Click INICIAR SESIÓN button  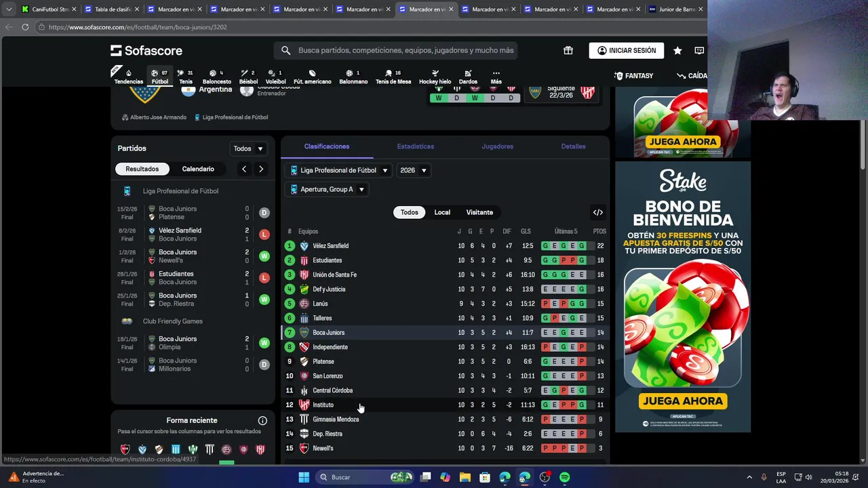pyautogui.click(x=627, y=50)
